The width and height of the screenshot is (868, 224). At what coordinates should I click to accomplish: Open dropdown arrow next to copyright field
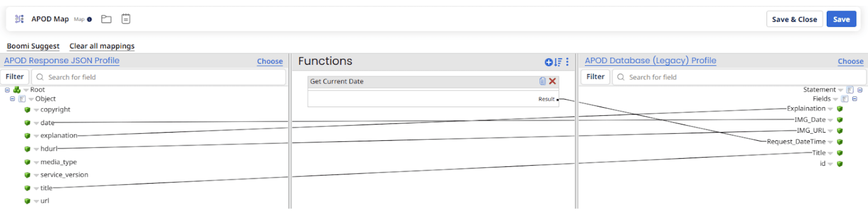coord(36,110)
